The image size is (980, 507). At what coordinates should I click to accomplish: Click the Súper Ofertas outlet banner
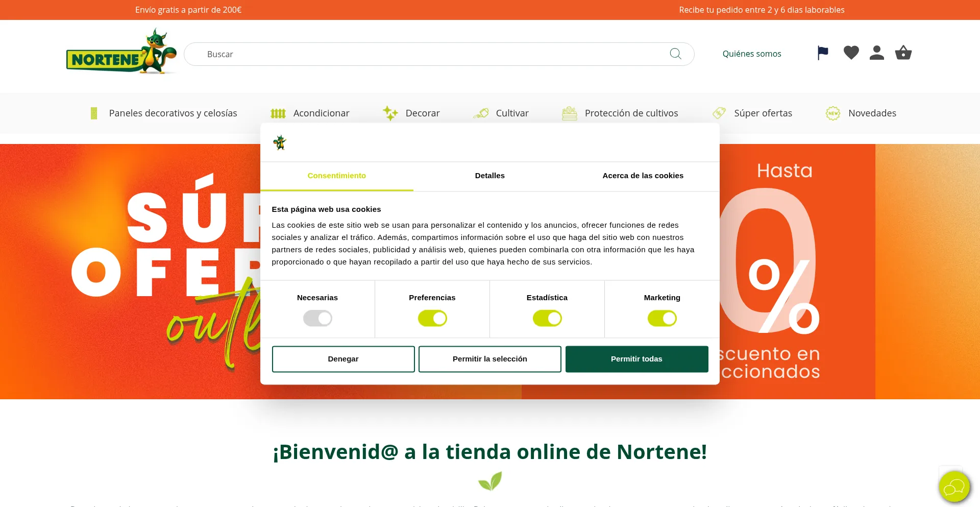[130, 271]
